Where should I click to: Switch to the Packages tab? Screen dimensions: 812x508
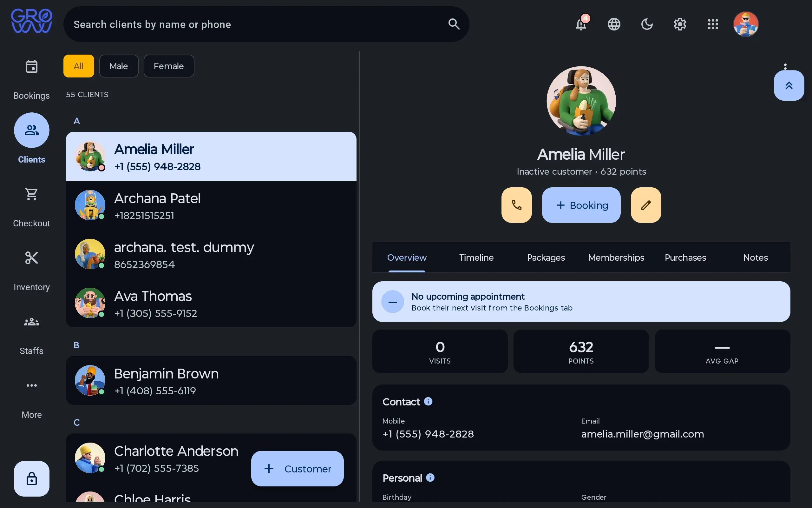point(546,257)
